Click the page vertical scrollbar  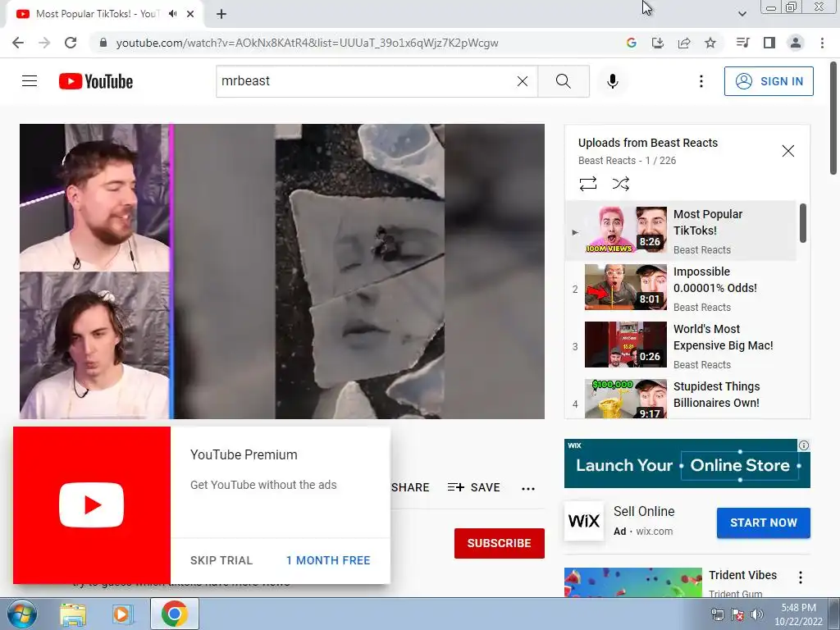click(834, 118)
